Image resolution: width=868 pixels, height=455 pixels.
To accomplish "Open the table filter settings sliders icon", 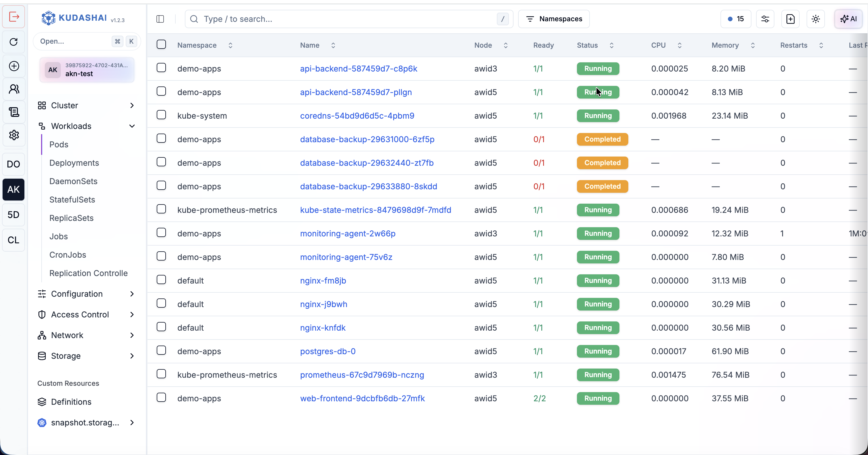I will point(765,19).
